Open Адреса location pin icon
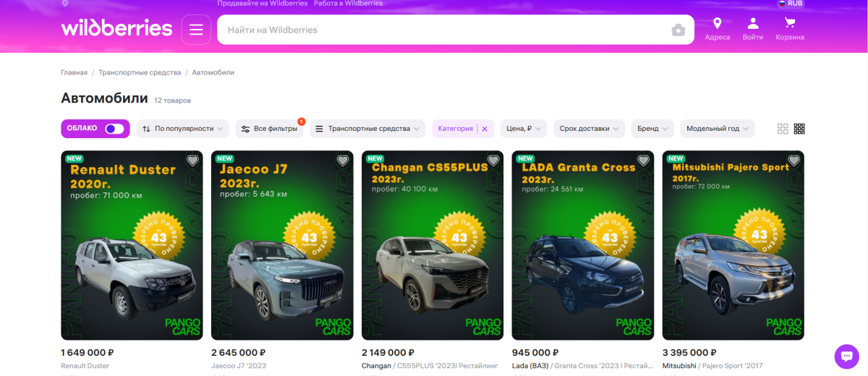The width and height of the screenshot is (868, 376). (x=718, y=29)
